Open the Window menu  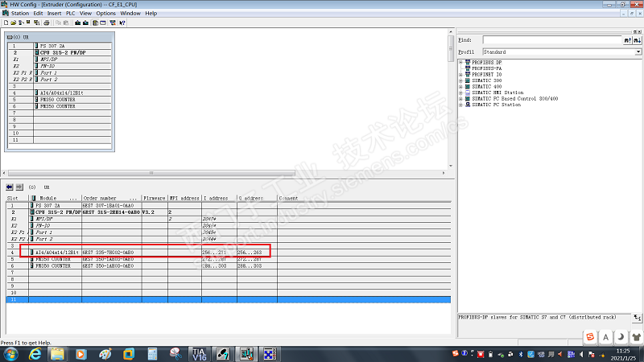pos(130,13)
